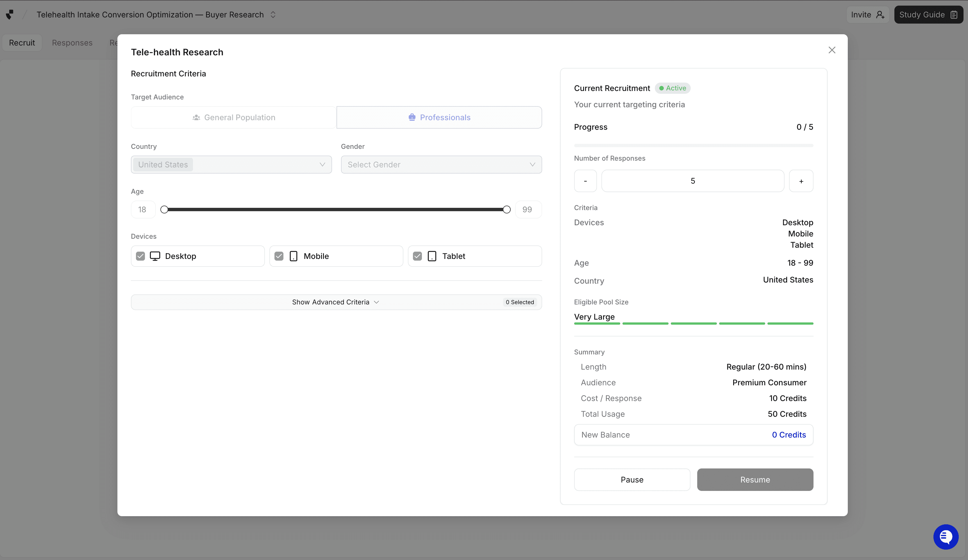
Task: Click the Invite button
Action: tap(867, 15)
